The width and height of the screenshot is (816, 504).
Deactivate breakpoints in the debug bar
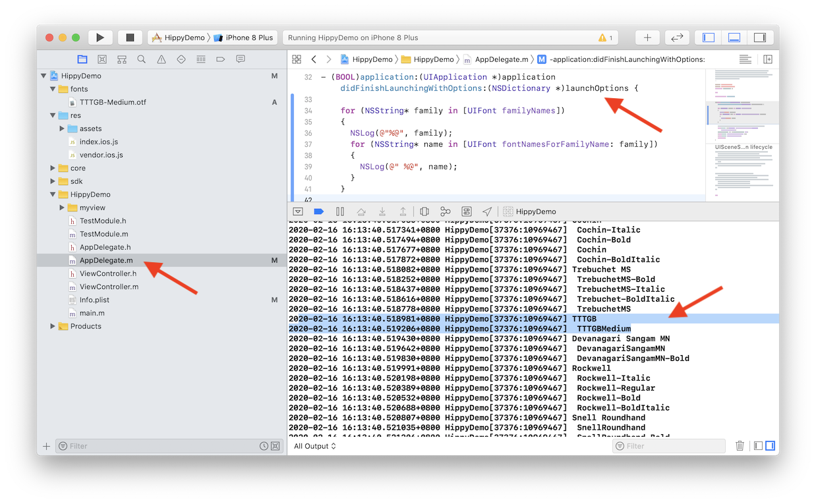(319, 211)
